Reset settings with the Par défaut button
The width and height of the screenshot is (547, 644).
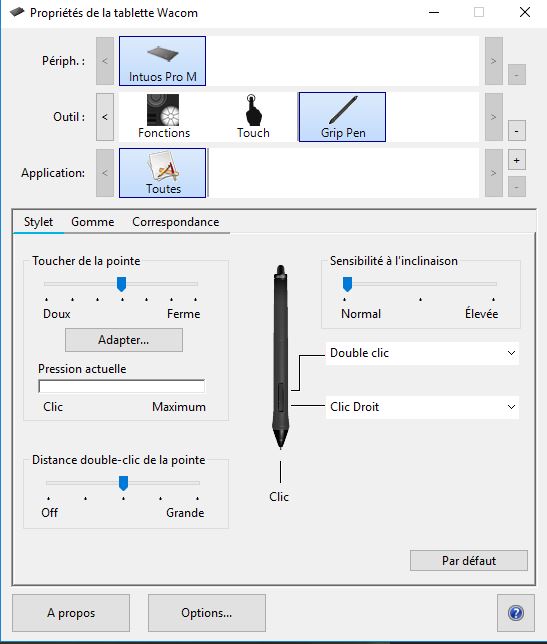point(469,561)
